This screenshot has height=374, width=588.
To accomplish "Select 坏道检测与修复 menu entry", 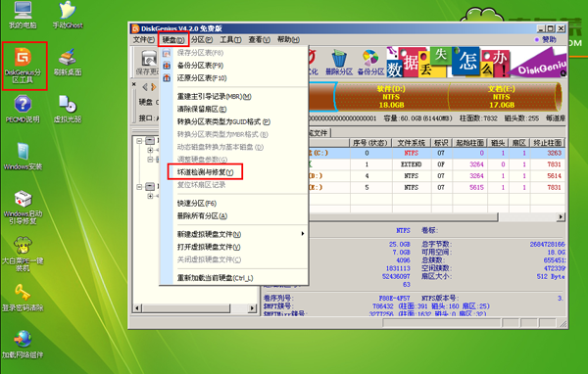I will click(x=205, y=172).
